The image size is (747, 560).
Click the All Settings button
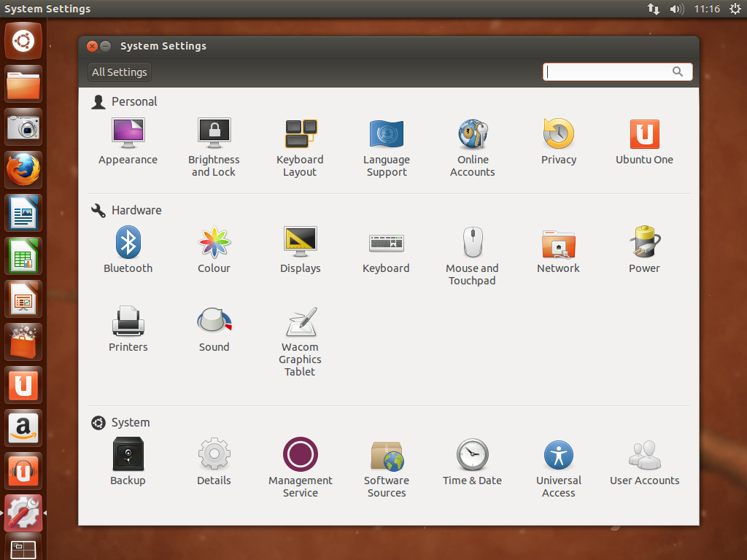(x=119, y=71)
